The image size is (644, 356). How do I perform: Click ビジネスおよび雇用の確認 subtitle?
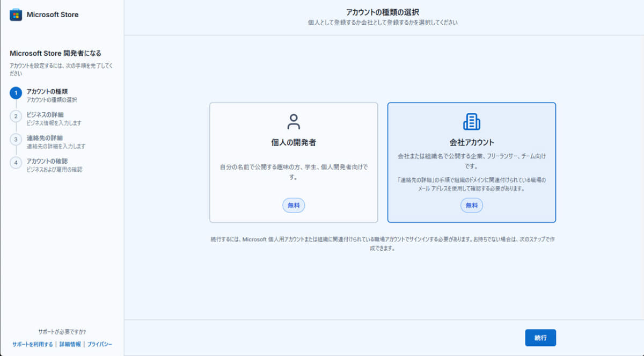[x=54, y=169]
